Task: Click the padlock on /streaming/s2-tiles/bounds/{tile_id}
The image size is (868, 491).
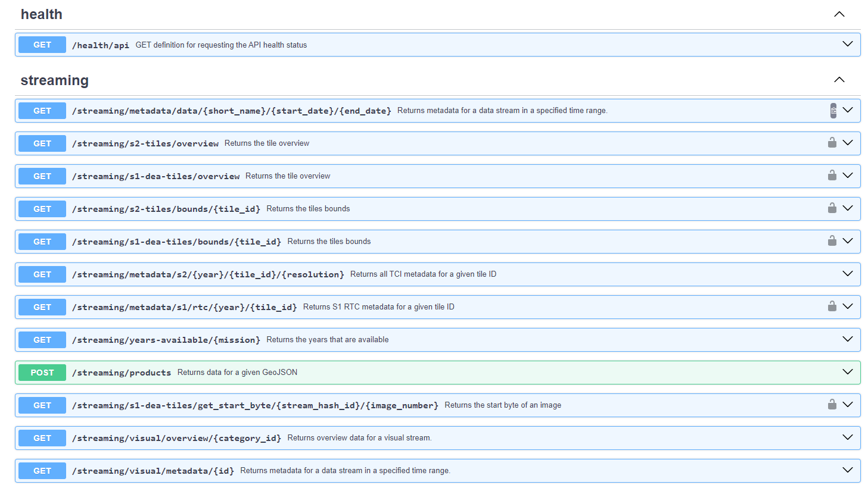Action: click(832, 208)
